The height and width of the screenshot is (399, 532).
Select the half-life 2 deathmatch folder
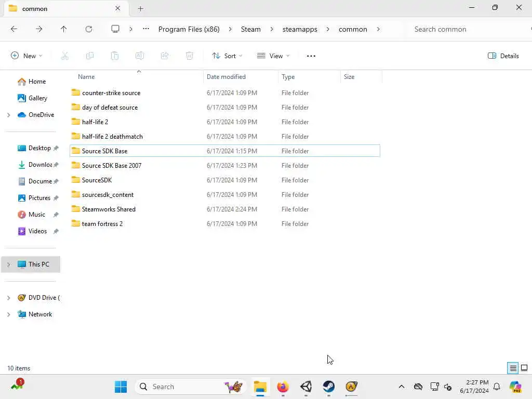pyautogui.click(x=224, y=137)
